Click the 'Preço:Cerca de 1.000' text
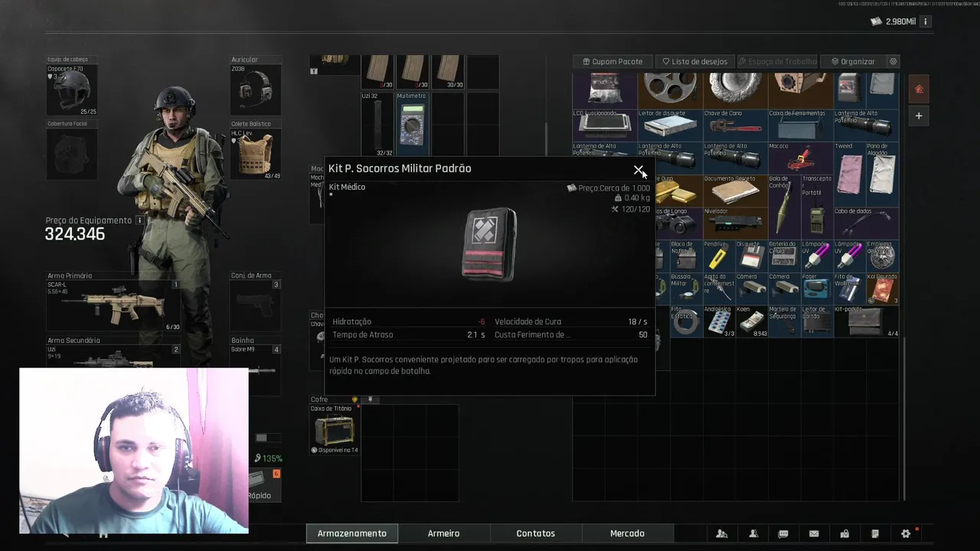Screen dimensions: 980x551 click(x=615, y=188)
